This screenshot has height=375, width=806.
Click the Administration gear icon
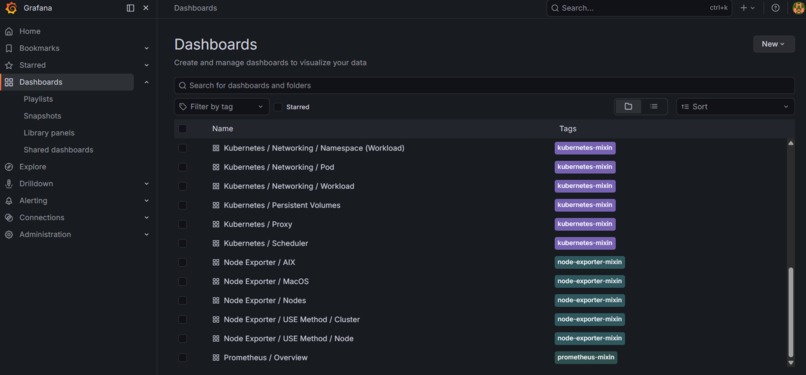click(9, 235)
